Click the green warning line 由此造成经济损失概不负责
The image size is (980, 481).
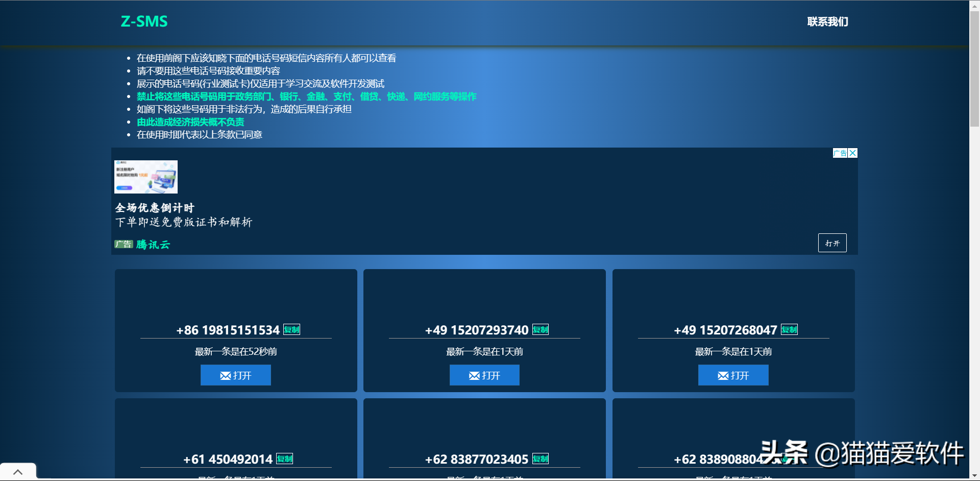pyautogui.click(x=190, y=122)
